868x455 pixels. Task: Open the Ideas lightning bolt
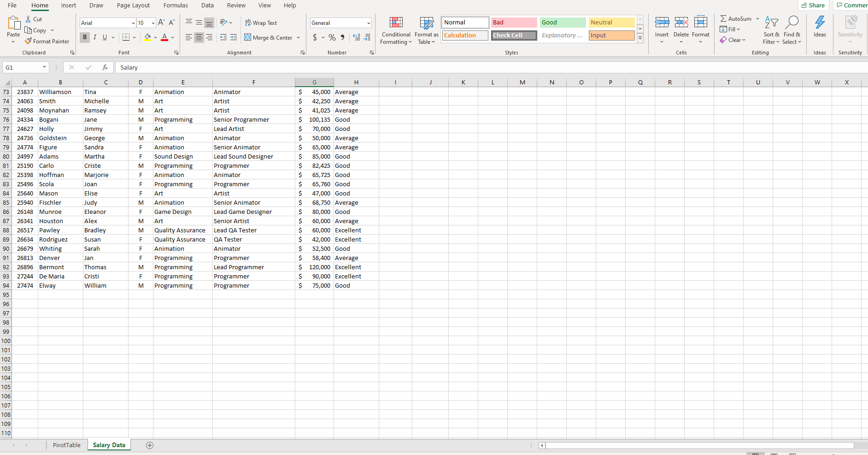[820, 23]
